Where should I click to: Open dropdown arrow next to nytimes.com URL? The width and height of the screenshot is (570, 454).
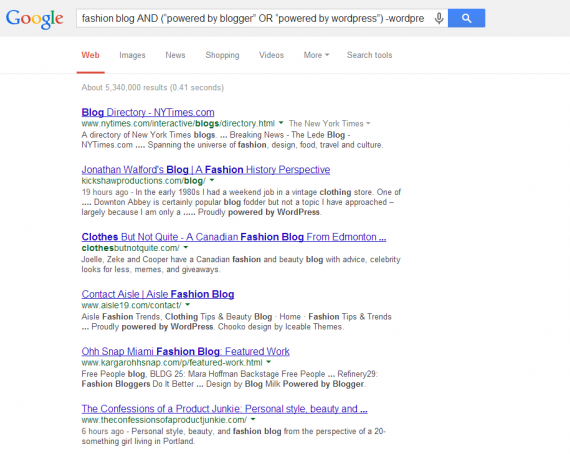[x=281, y=123]
